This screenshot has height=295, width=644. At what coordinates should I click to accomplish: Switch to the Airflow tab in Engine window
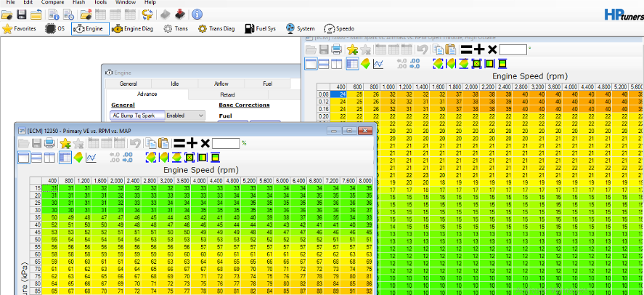point(221,84)
